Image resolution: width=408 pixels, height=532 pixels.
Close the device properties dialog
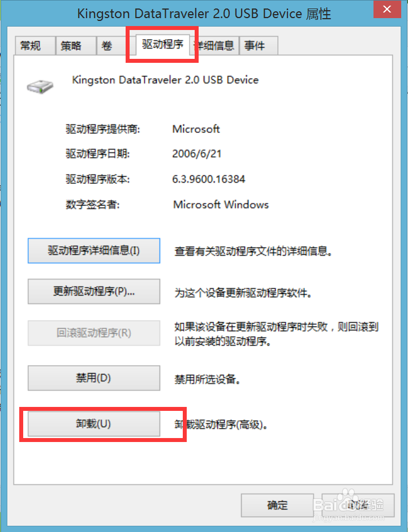click(387, 9)
